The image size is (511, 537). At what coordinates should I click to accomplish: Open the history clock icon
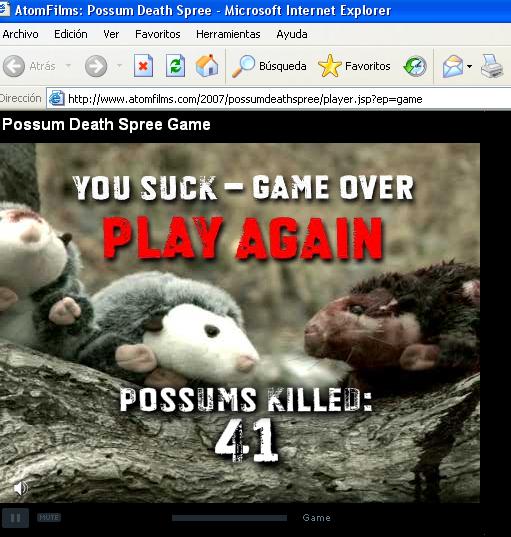point(415,66)
